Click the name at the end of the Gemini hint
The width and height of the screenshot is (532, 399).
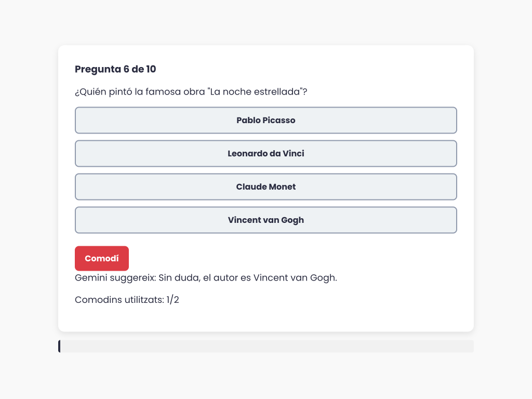pyautogui.click(x=295, y=277)
